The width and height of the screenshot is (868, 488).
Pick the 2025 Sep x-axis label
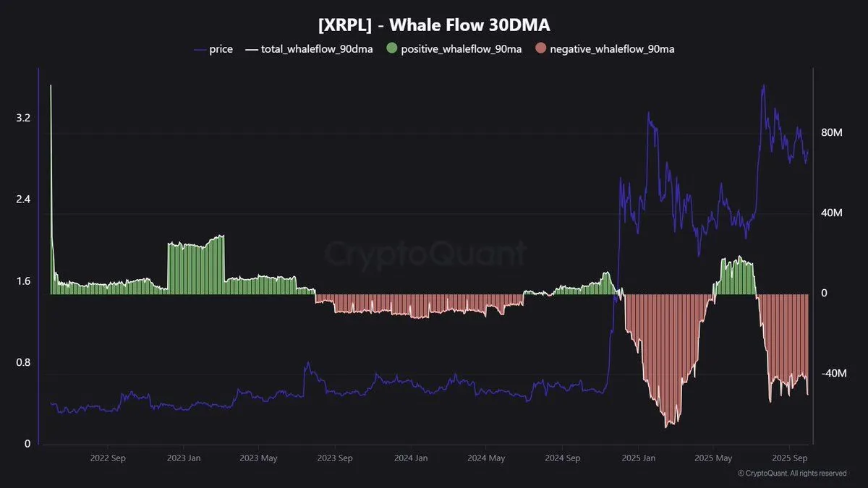click(790, 458)
